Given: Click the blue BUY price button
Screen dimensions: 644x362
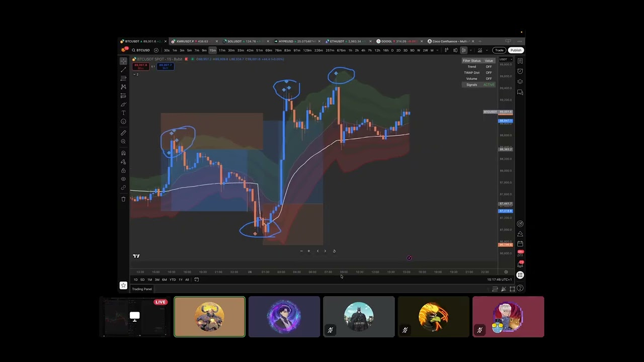Looking at the screenshot, I should pos(166,66).
